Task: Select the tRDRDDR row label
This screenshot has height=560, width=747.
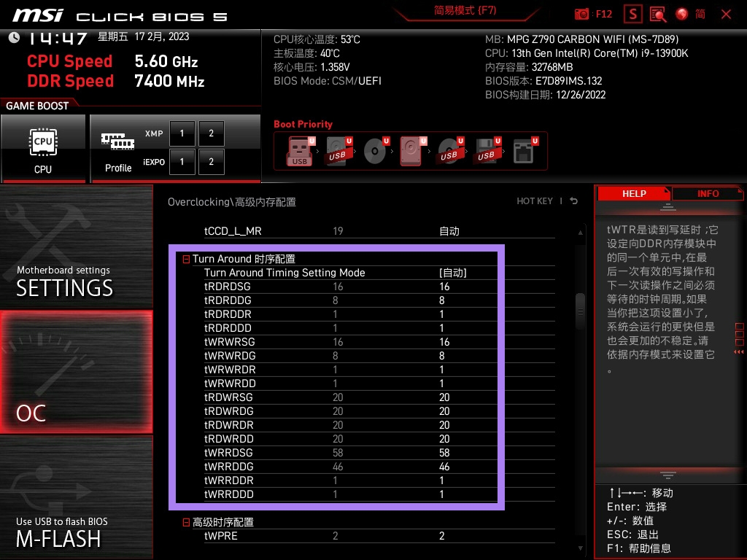Action: pos(228,314)
